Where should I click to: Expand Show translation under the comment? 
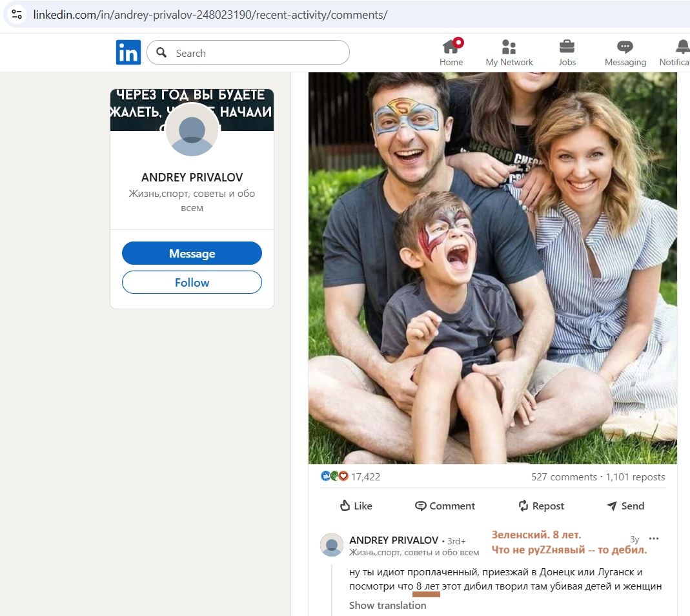tap(387, 605)
